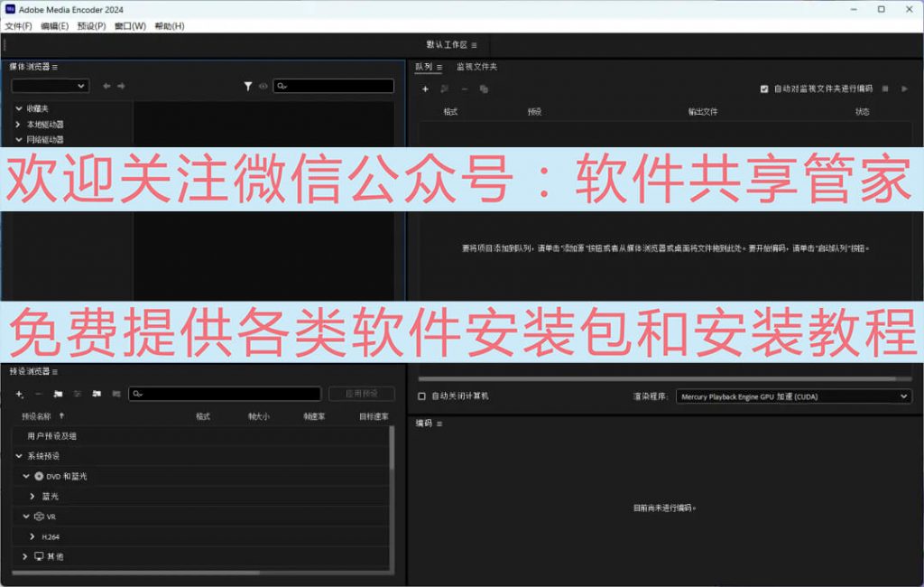Go back in media browser
Screen dimensions: 924x587
(106, 86)
